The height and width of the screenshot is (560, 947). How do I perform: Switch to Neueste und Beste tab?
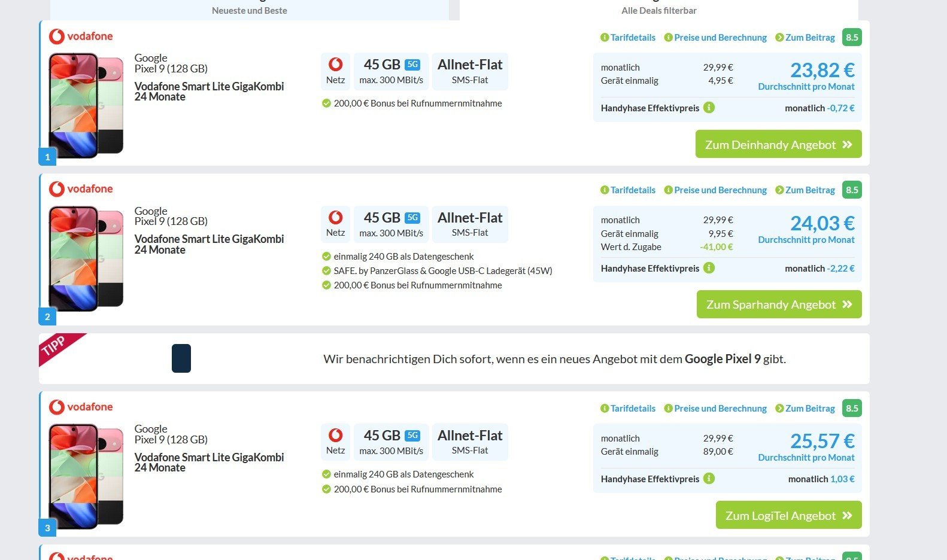click(x=249, y=10)
